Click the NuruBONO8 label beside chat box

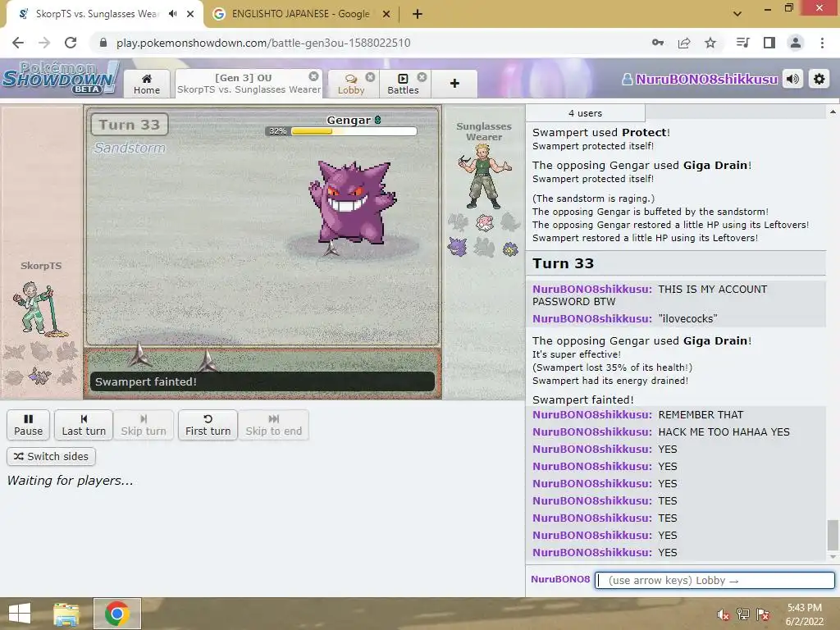tap(560, 579)
